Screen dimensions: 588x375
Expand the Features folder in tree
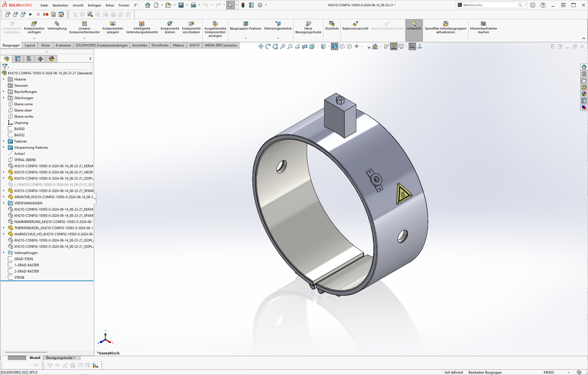[4, 141]
